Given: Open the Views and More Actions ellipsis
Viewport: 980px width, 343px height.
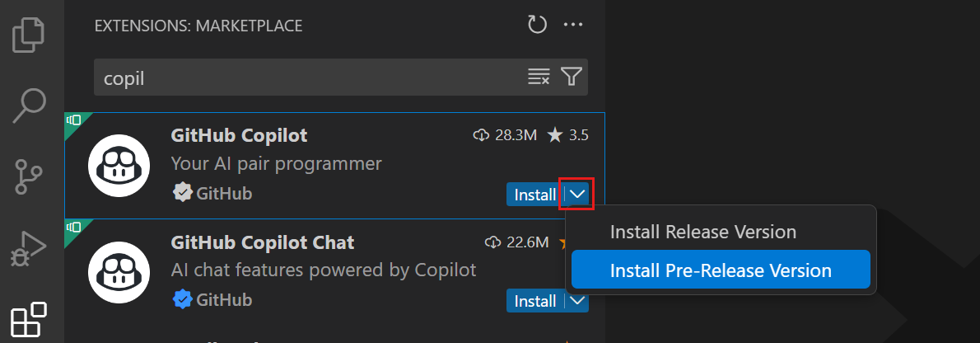Looking at the screenshot, I should pos(573,26).
